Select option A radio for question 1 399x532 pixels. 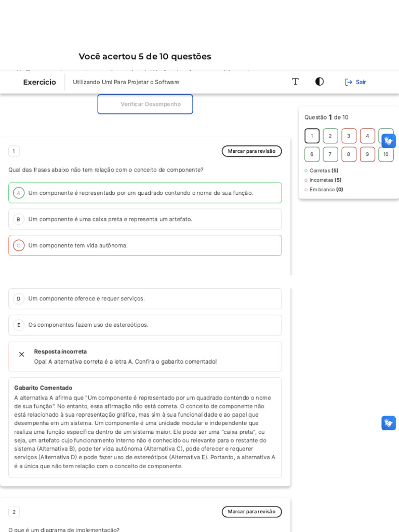[19, 193]
